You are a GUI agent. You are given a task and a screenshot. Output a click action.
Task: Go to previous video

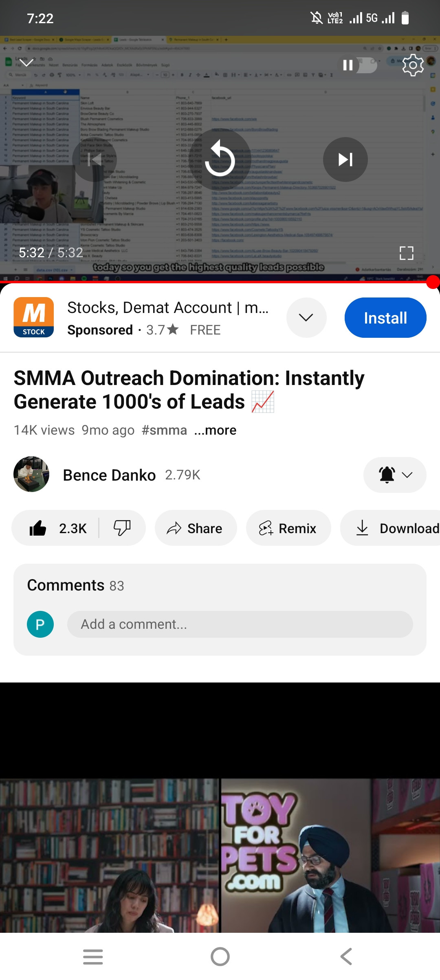point(95,160)
